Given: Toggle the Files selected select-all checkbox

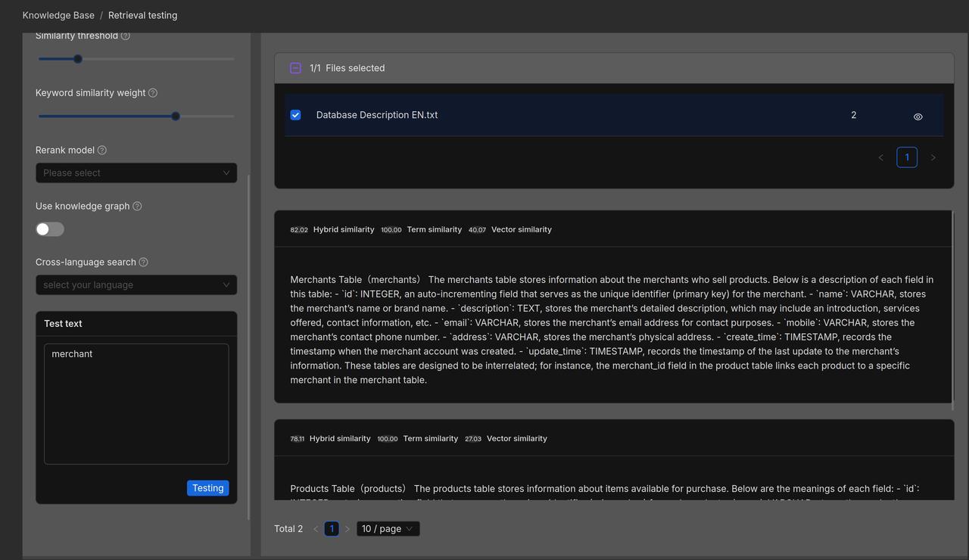Looking at the screenshot, I should click(x=295, y=68).
